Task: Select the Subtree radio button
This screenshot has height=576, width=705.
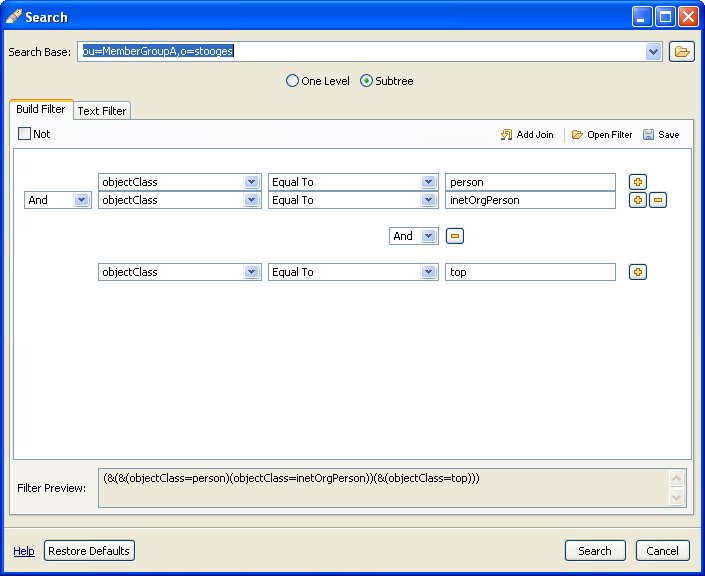Action: coord(366,81)
